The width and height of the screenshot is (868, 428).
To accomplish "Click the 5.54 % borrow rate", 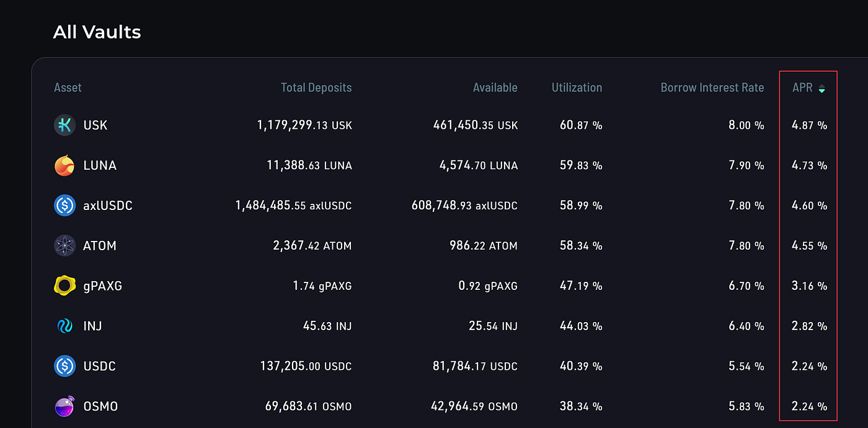I will pos(746,366).
